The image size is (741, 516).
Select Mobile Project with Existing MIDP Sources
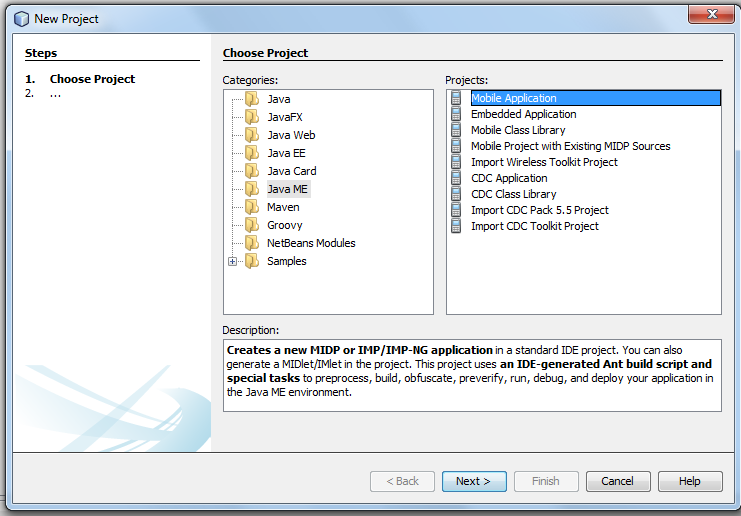click(570, 146)
